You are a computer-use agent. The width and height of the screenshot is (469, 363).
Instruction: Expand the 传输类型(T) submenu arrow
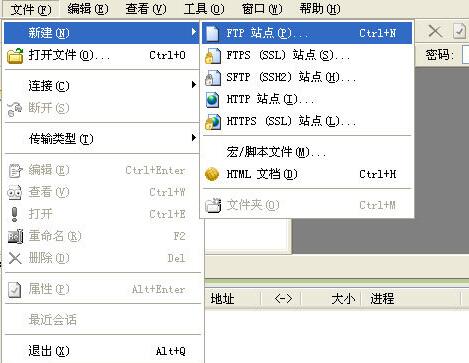194,137
